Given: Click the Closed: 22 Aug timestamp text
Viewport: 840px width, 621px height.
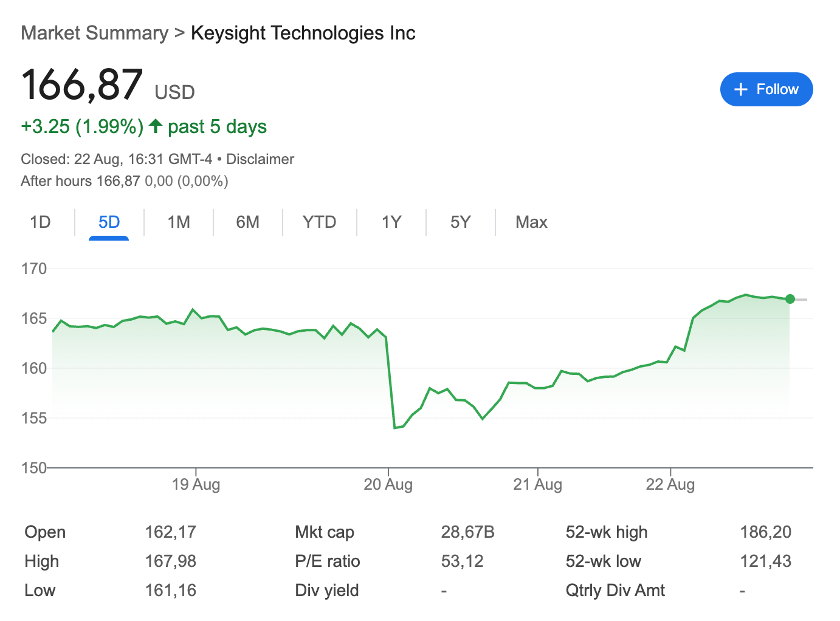Looking at the screenshot, I should [x=117, y=159].
